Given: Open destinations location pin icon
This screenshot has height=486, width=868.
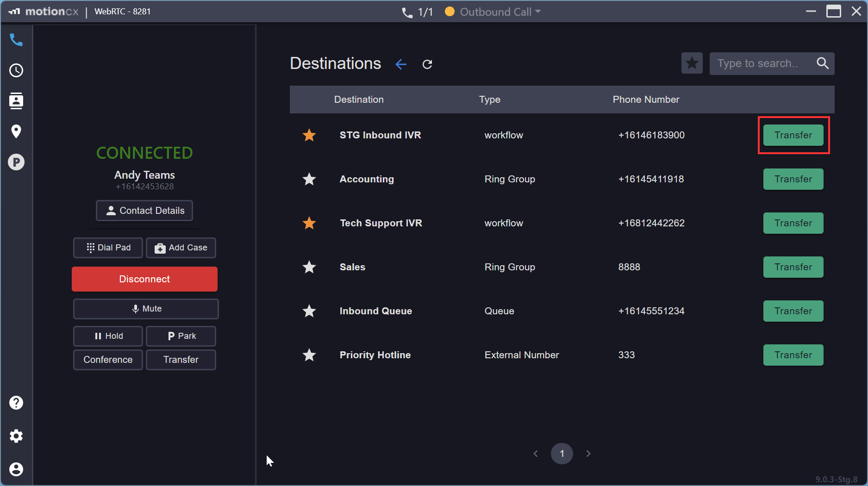Looking at the screenshot, I should pos(16,131).
